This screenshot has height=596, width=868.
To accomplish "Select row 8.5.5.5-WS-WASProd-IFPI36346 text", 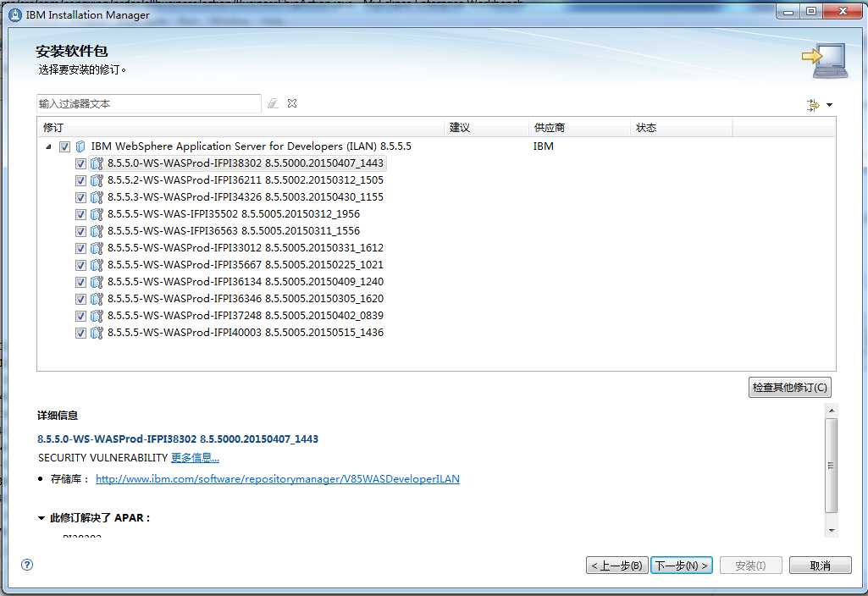I will pos(246,299).
